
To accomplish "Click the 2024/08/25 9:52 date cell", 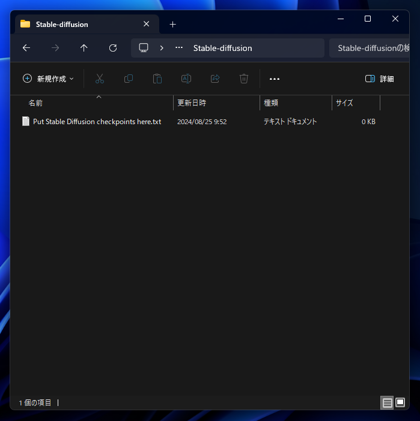I will pyautogui.click(x=202, y=122).
